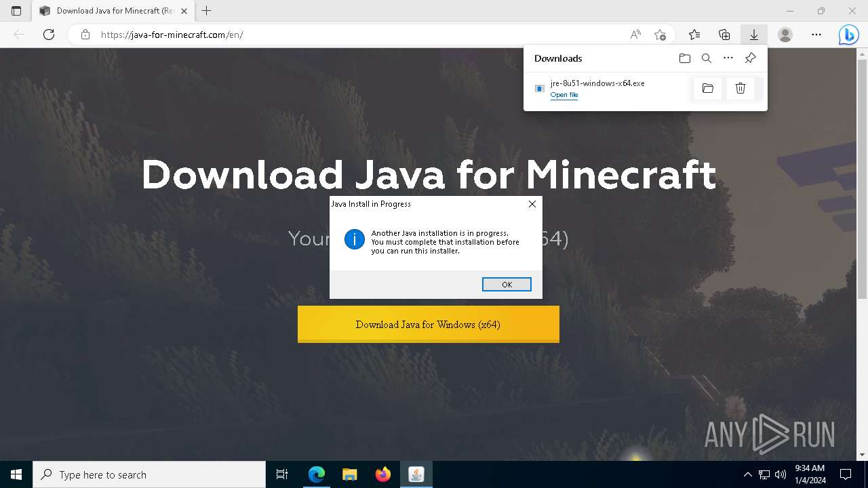This screenshot has height=488, width=868.
Task: Show hidden system tray icons
Action: (x=748, y=474)
